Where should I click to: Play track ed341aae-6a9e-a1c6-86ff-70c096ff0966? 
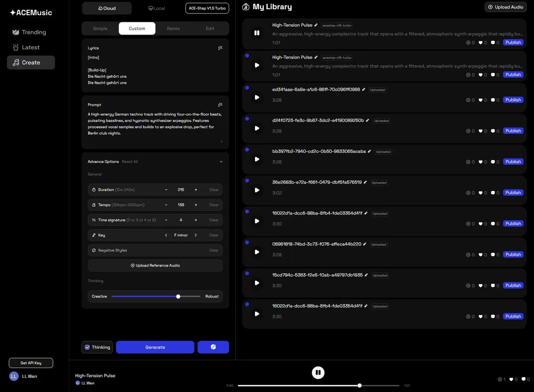click(x=257, y=97)
